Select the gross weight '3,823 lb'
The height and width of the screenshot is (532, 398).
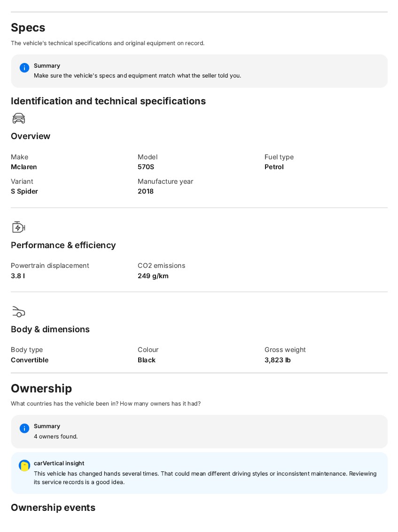[x=278, y=360]
